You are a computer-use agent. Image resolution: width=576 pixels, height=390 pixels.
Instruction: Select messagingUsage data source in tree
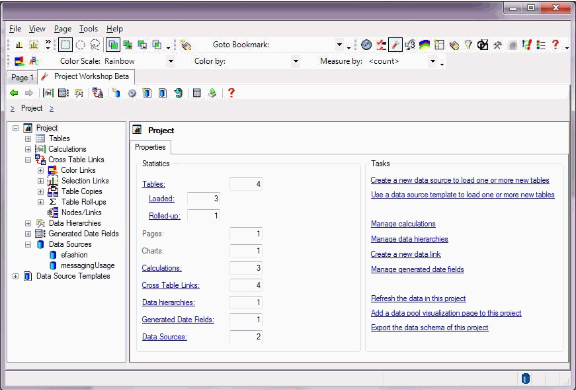click(87, 266)
